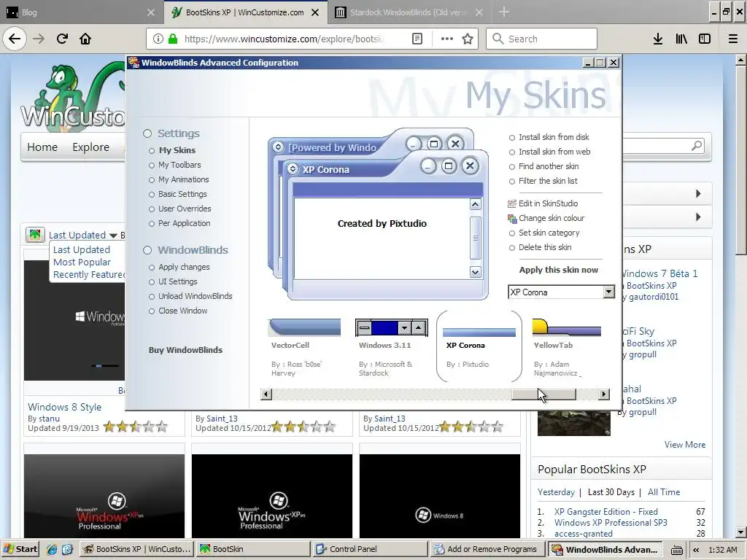Choose Recently Featured sort option

pyautogui.click(x=88, y=275)
